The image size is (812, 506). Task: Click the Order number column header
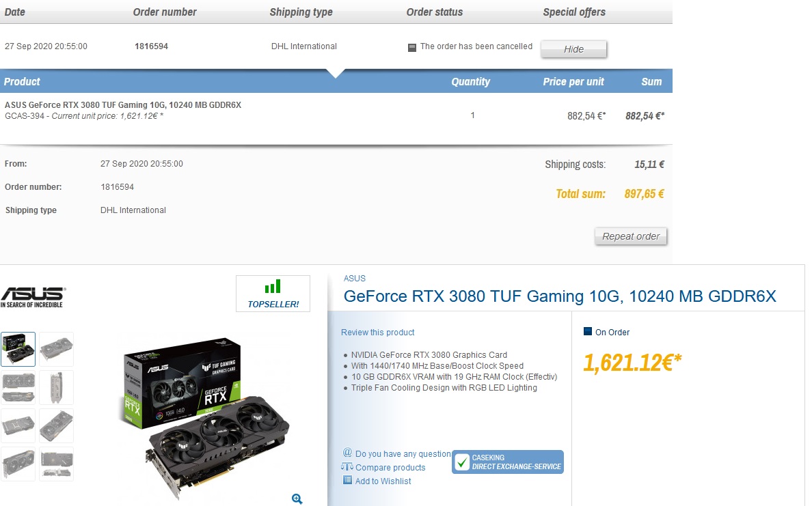pyautogui.click(x=165, y=12)
